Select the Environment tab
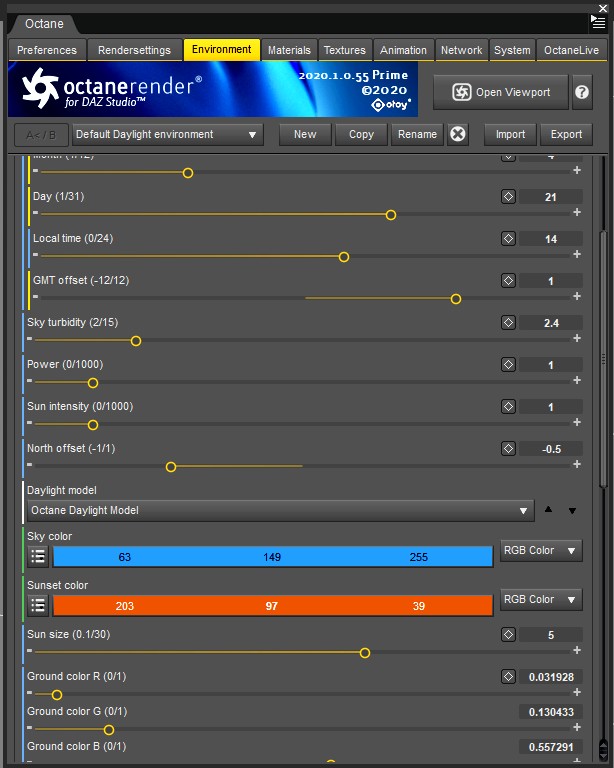The height and width of the screenshot is (768, 614). (221, 50)
